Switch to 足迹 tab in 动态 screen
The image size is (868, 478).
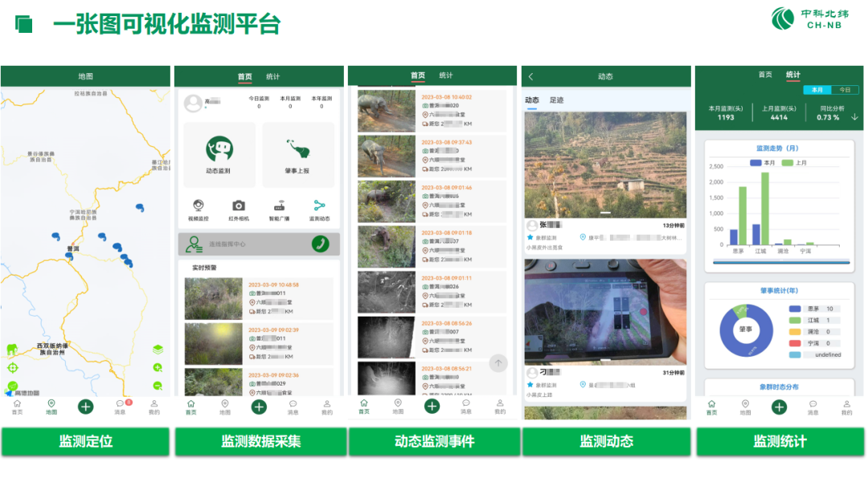pos(556,100)
